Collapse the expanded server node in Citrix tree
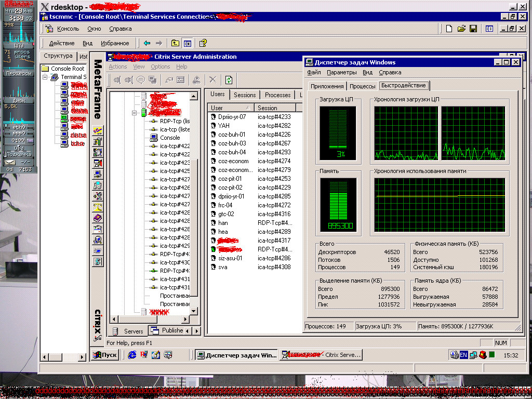 point(135,113)
